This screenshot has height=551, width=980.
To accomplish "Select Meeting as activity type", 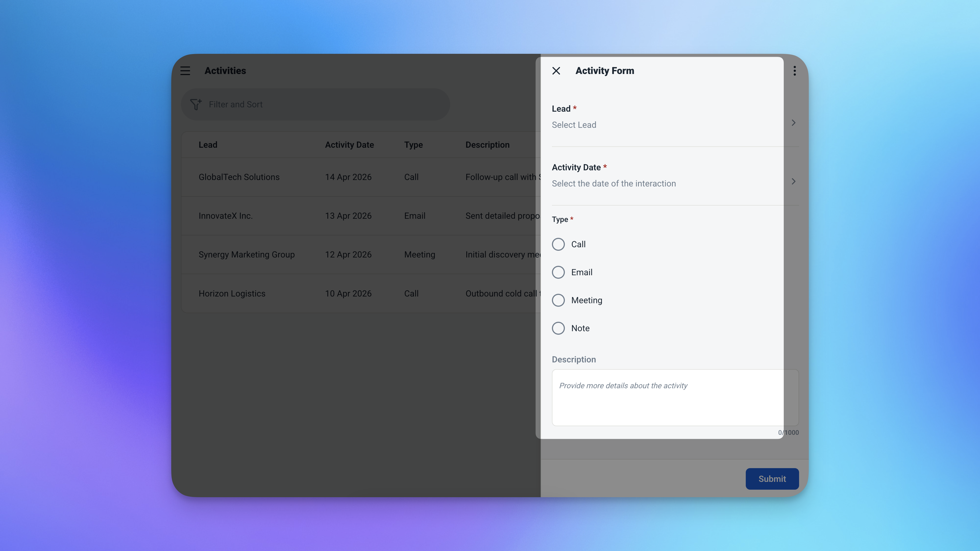I will pos(558,301).
